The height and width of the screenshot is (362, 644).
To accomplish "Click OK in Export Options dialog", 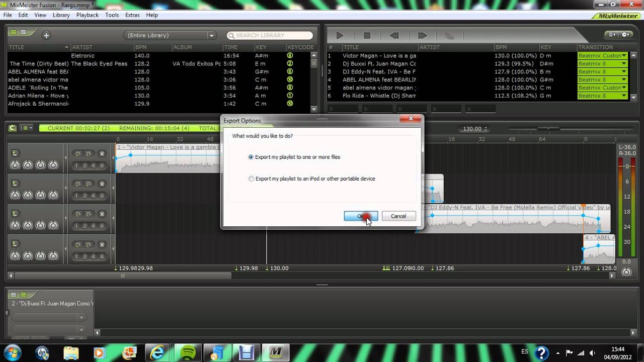I will pyautogui.click(x=361, y=216).
